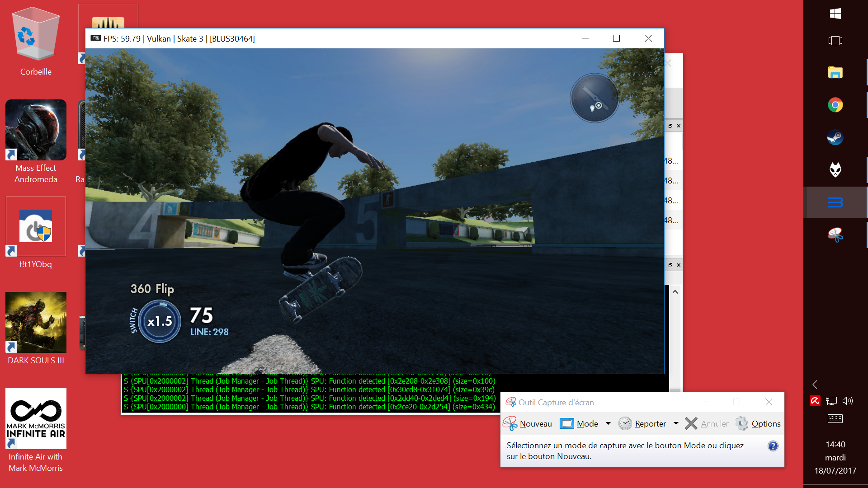The height and width of the screenshot is (488, 868).
Task: Select log line with size=0x194
Action: [x=309, y=398]
